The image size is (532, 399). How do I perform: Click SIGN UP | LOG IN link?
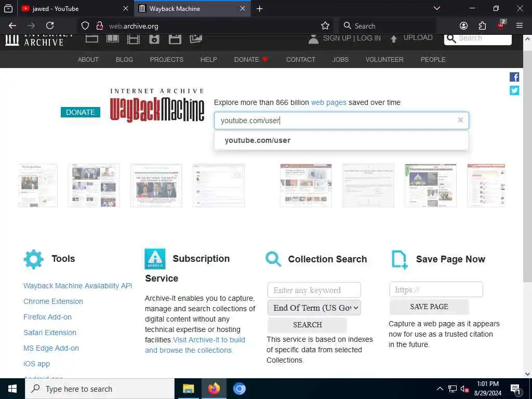[352, 38]
